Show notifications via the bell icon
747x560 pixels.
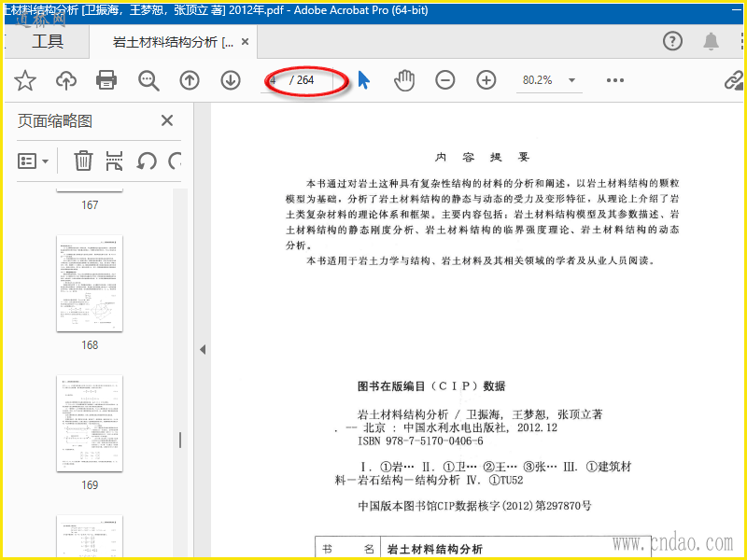point(711,41)
